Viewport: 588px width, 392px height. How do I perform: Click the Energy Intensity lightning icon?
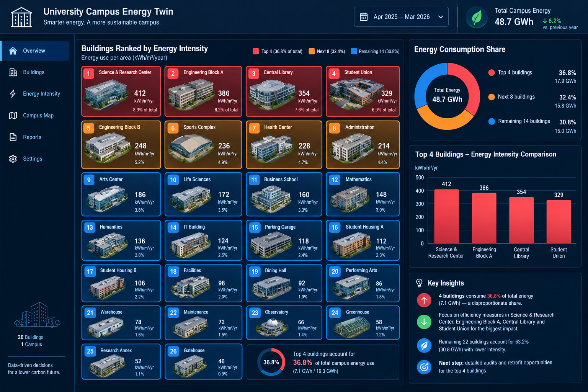[x=13, y=94]
